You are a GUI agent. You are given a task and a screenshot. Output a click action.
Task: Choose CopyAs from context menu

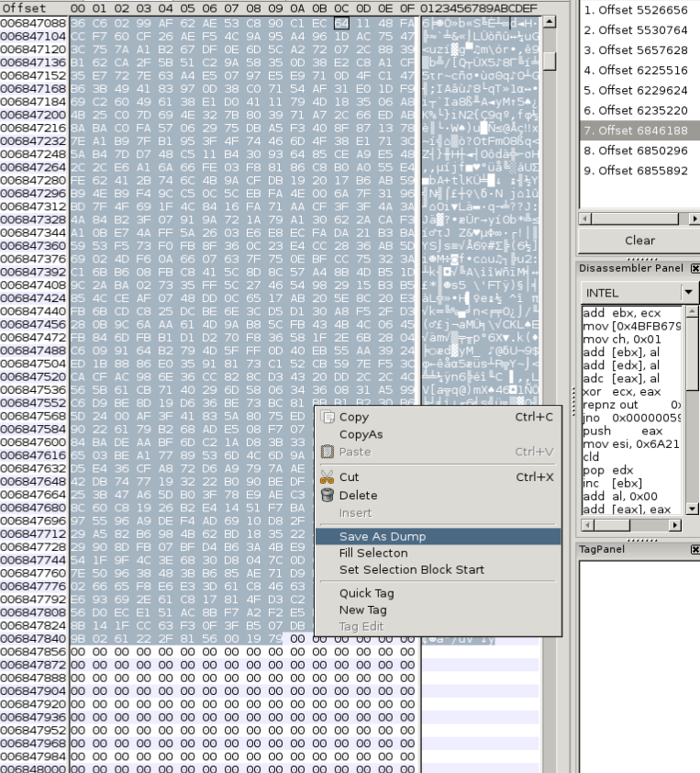[x=361, y=434]
